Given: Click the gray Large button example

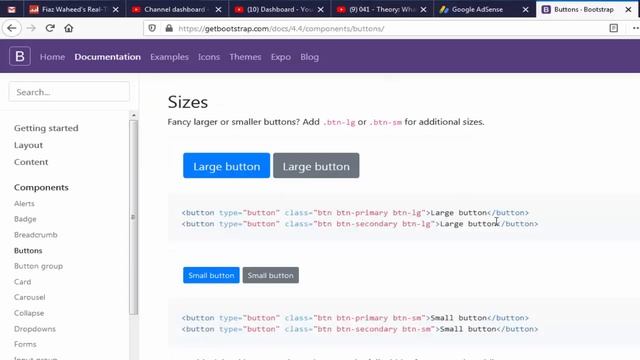Looking at the screenshot, I should (316, 166).
